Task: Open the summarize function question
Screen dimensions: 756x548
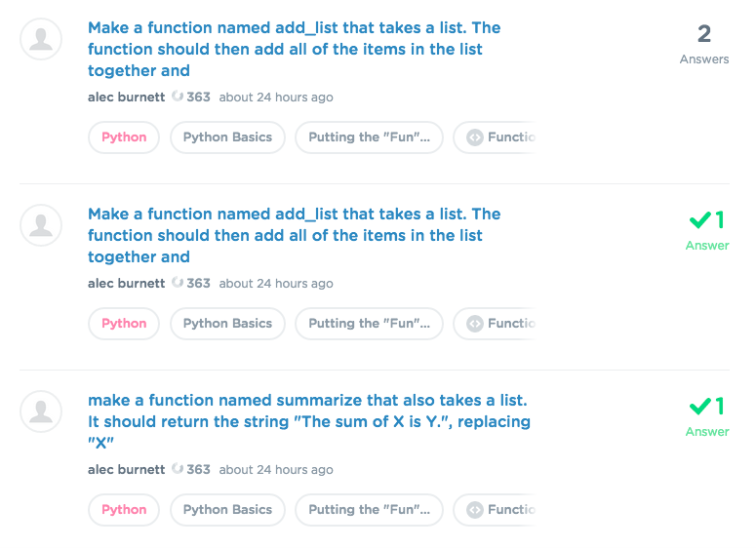Action: pyautogui.click(x=308, y=421)
